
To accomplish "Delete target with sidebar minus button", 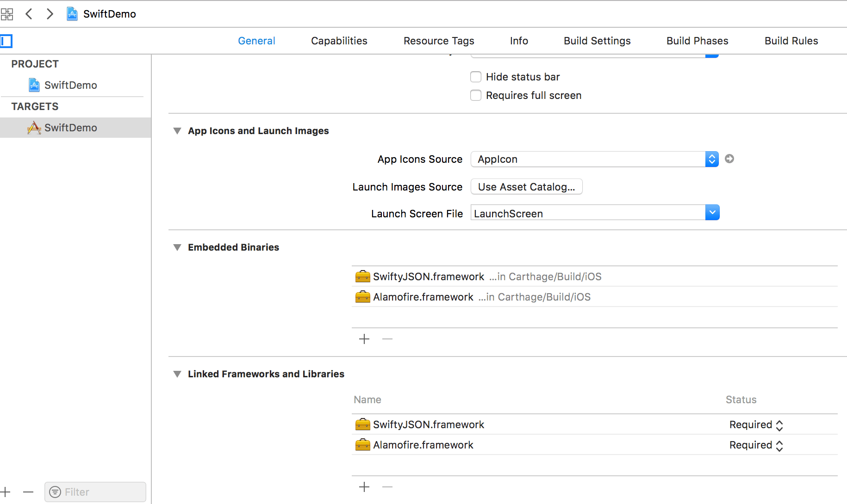I will coord(28,492).
